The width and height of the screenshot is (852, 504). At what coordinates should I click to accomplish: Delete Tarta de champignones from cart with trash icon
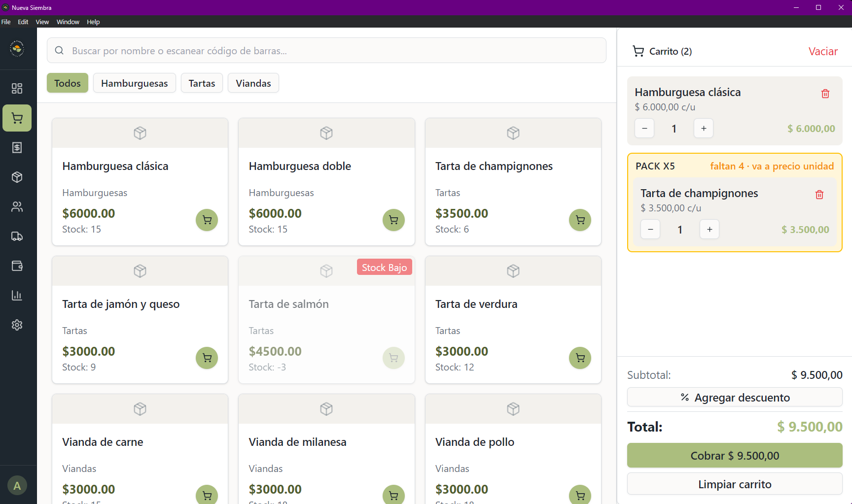(x=819, y=195)
